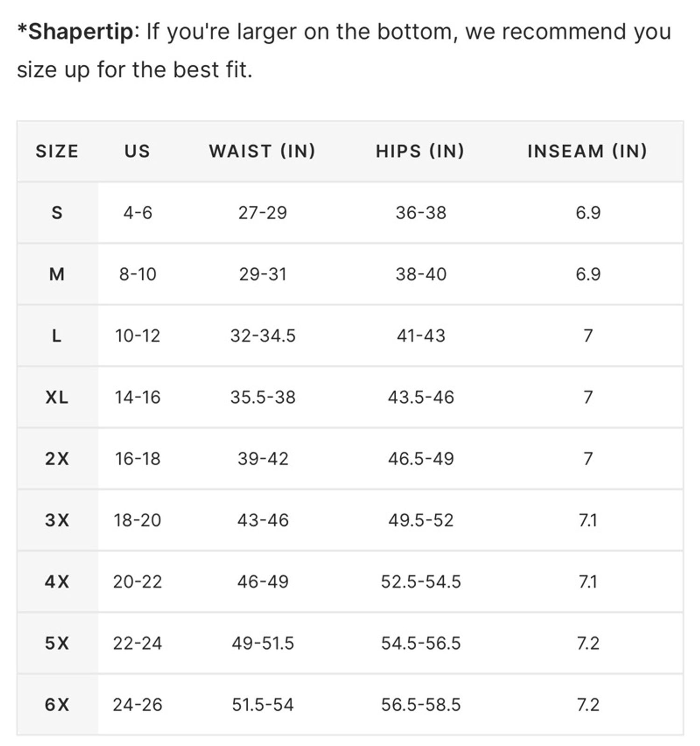Click the SIZE column header
Viewport: 700px width, 746px height.
[x=57, y=151]
